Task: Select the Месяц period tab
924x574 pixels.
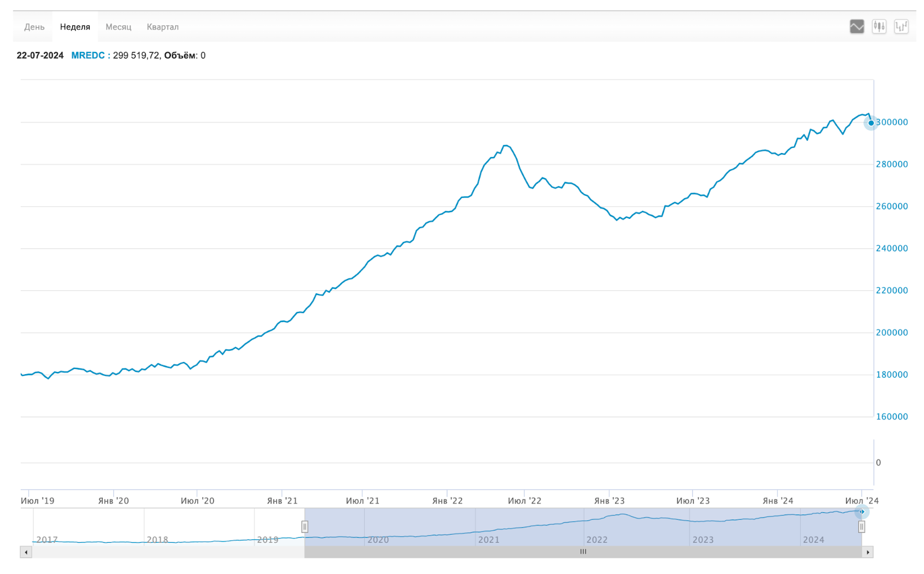Action: (x=118, y=27)
